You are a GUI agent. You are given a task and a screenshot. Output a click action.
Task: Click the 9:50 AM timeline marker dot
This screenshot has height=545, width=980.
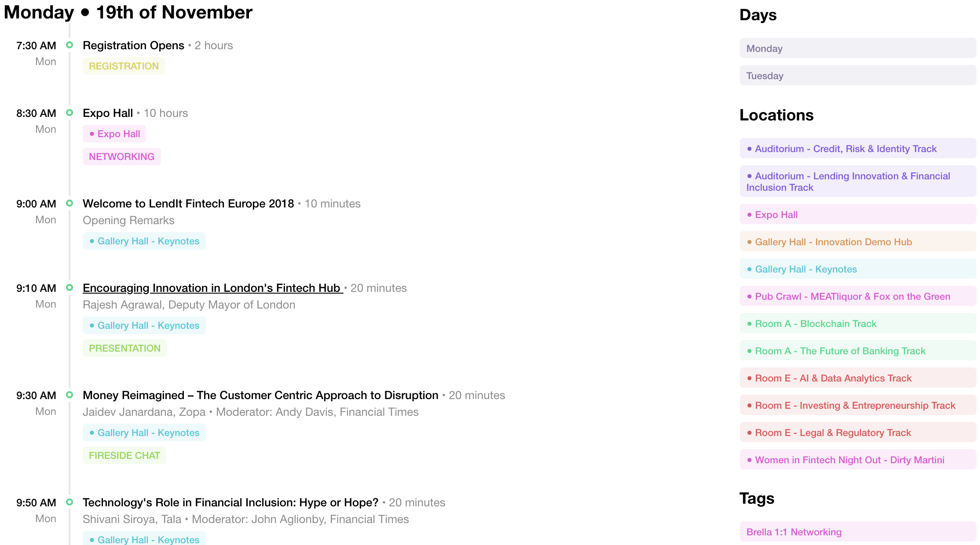pyautogui.click(x=69, y=502)
